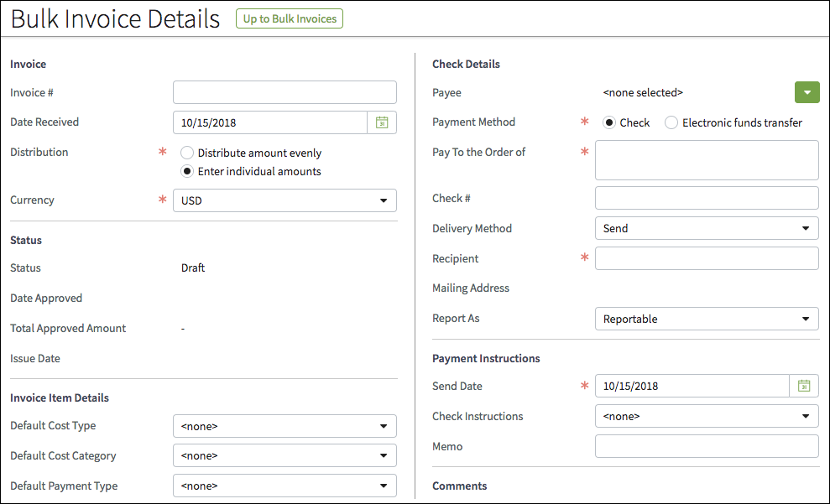
Task: Open the calendar picker for Send Date
Action: click(803, 386)
